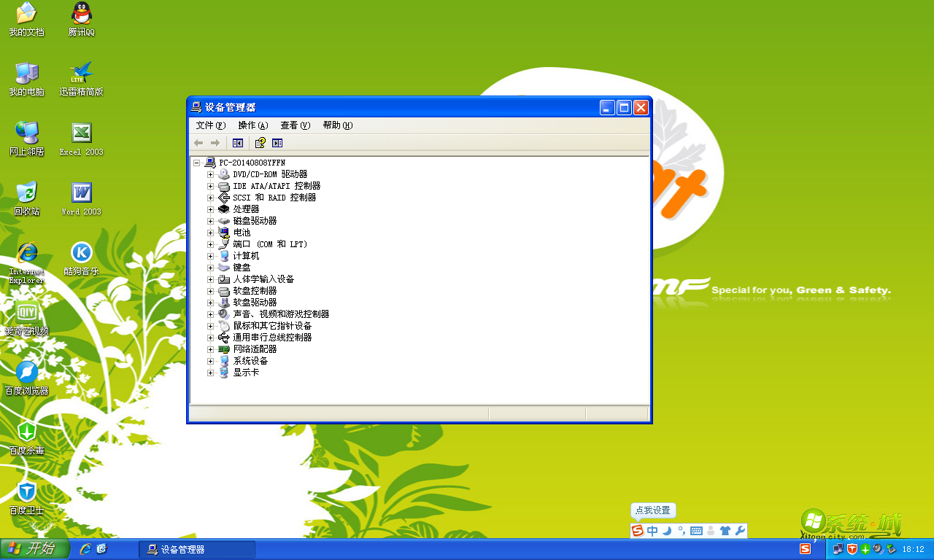The image size is (934, 560).
Task: Toggle the console tree pane icon
Action: tap(237, 143)
